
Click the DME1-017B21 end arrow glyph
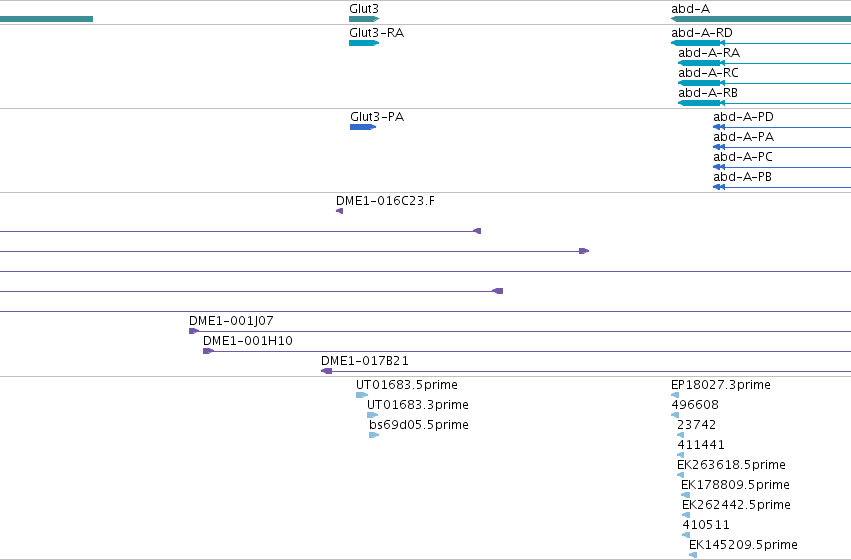pos(327,371)
